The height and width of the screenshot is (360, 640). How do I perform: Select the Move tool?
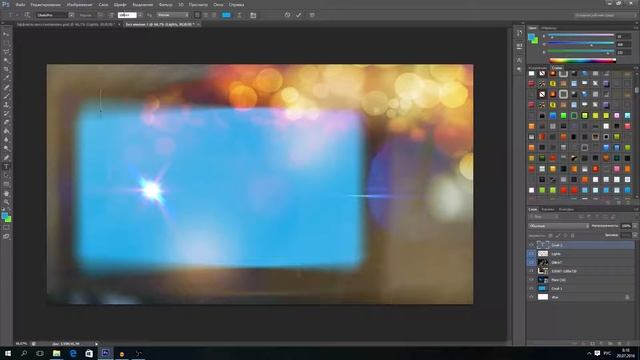click(x=6, y=34)
